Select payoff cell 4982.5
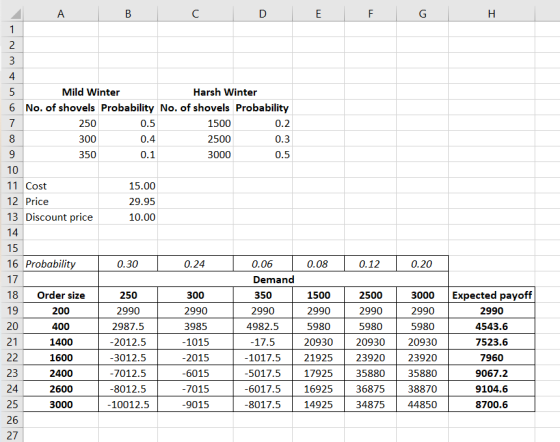Screen dimensions: 560x442 click(x=262, y=326)
